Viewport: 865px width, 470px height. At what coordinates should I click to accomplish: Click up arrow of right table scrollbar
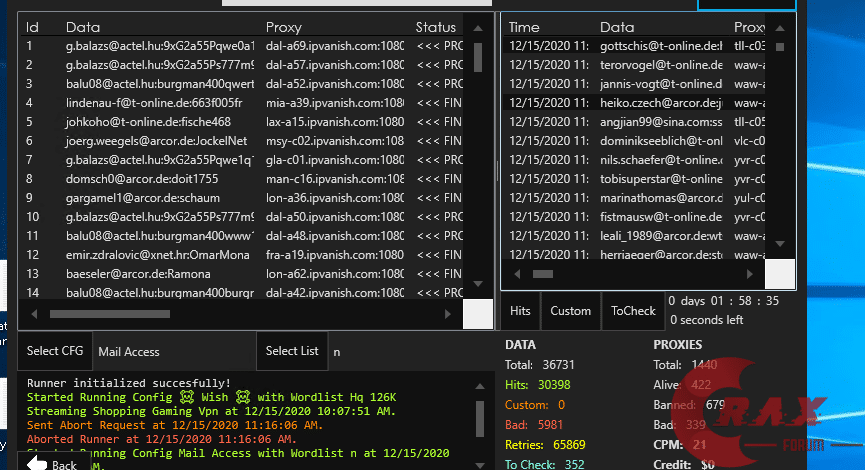[780, 28]
